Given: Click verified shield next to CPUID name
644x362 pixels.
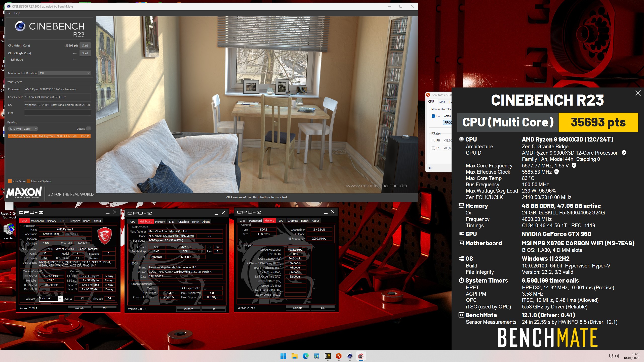Looking at the screenshot, I should click(624, 153).
